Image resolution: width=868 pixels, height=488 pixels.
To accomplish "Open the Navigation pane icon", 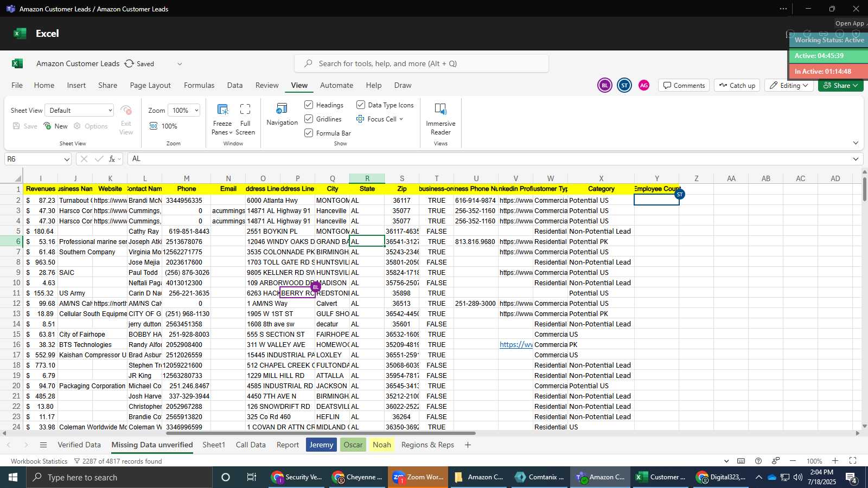I will click(x=282, y=108).
